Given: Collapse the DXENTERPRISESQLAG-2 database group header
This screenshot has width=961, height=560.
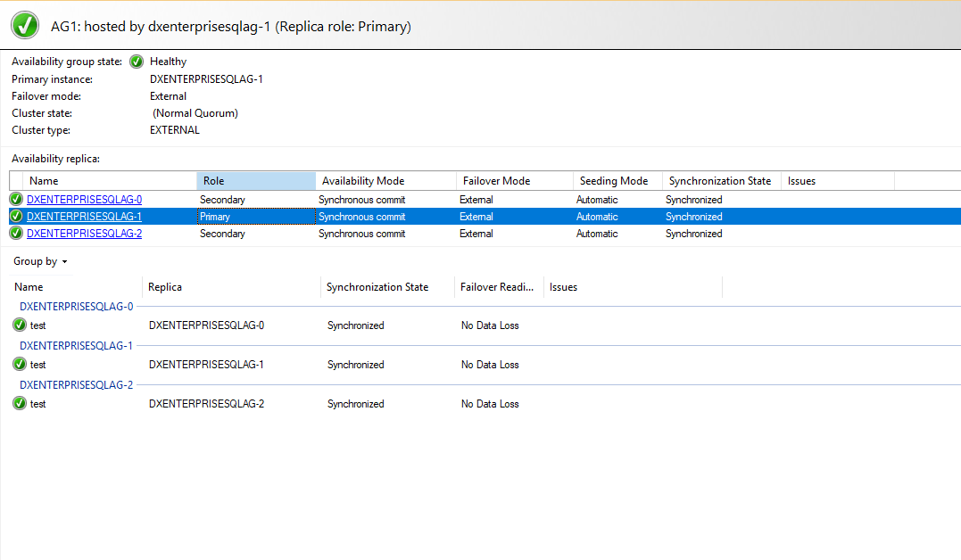Looking at the screenshot, I should tap(76, 385).
